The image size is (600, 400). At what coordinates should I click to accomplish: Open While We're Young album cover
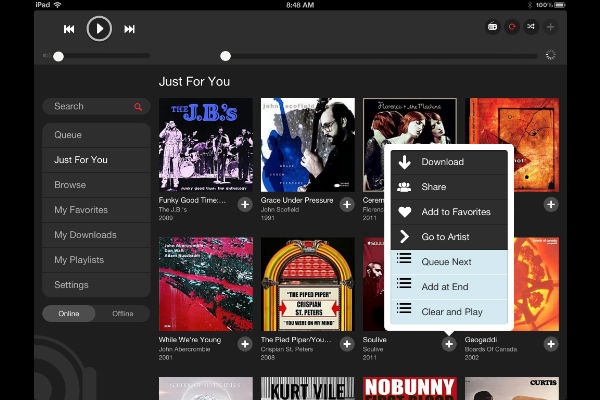[206, 284]
